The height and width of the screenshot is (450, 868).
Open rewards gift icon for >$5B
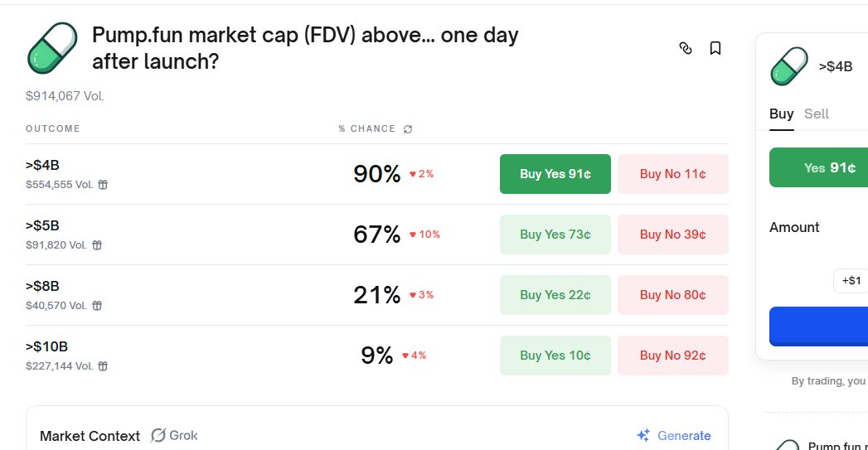coord(97,245)
